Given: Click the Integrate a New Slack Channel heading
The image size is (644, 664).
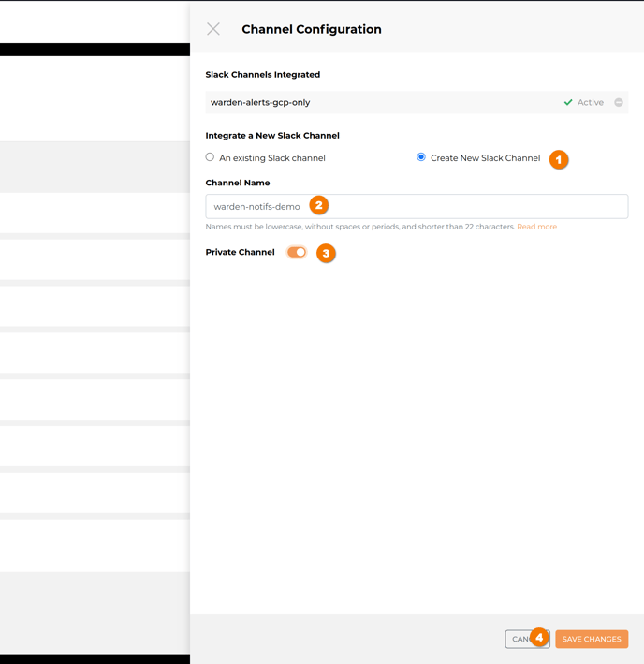Looking at the screenshot, I should pos(272,136).
